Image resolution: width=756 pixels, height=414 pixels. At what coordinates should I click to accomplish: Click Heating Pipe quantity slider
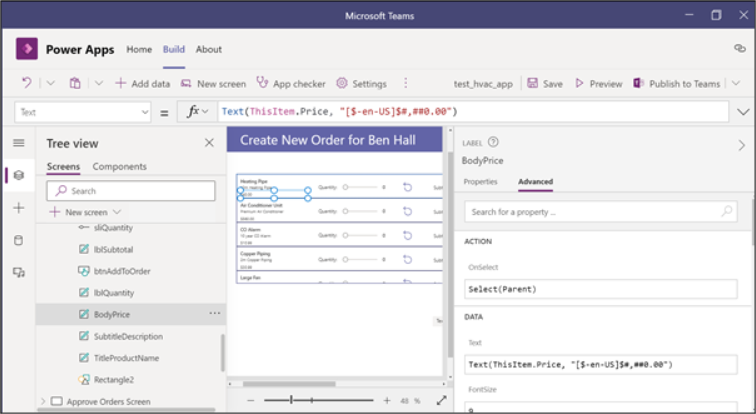(360, 187)
